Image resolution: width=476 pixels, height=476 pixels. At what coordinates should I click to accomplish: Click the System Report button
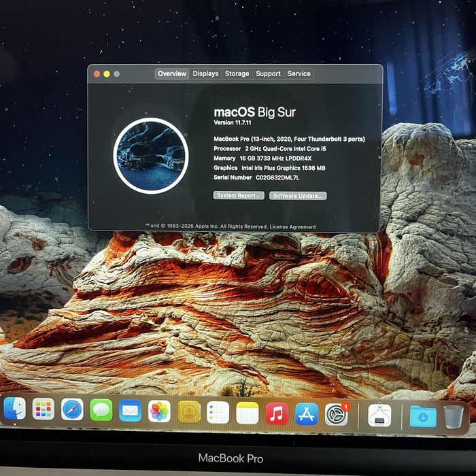coord(239,196)
